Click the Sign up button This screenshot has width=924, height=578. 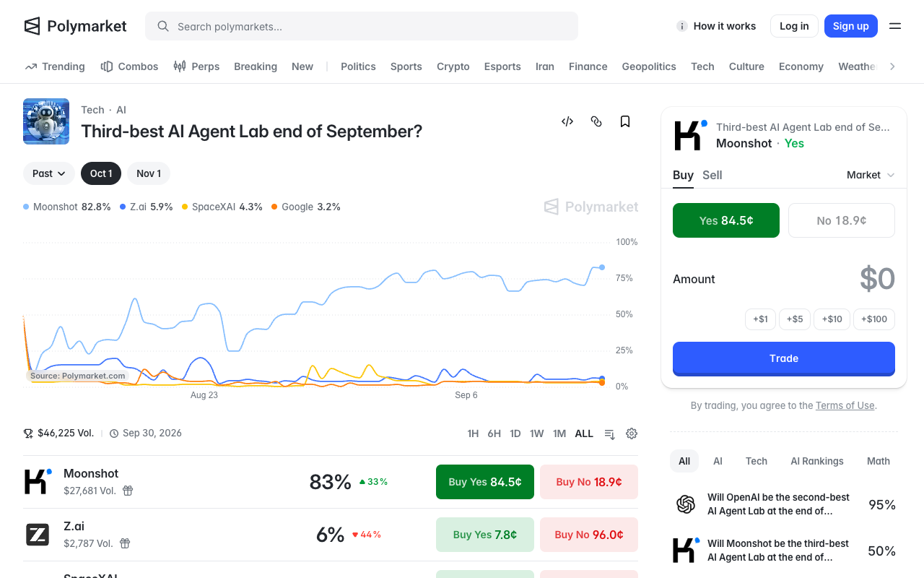tap(851, 26)
